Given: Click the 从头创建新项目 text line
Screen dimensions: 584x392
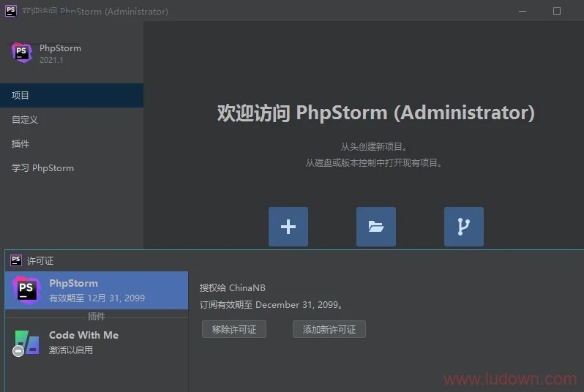Looking at the screenshot, I should click(373, 147).
